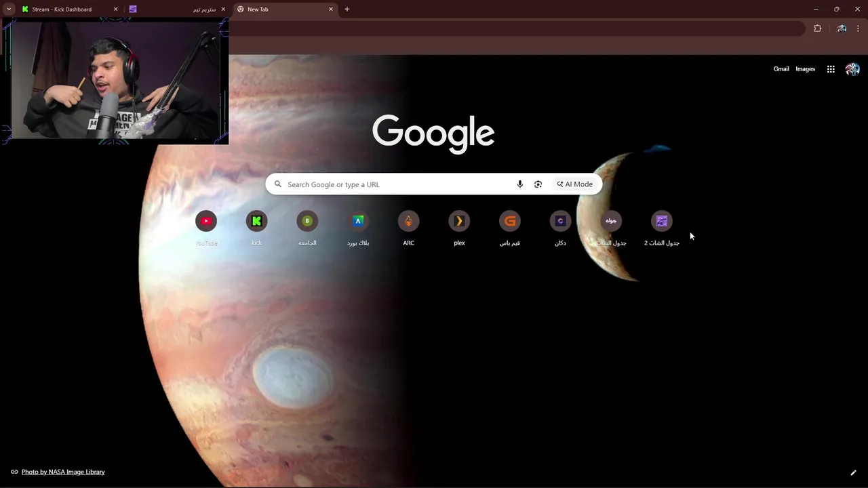
Task: Open a new tab with the plus button
Action: point(347,9)
